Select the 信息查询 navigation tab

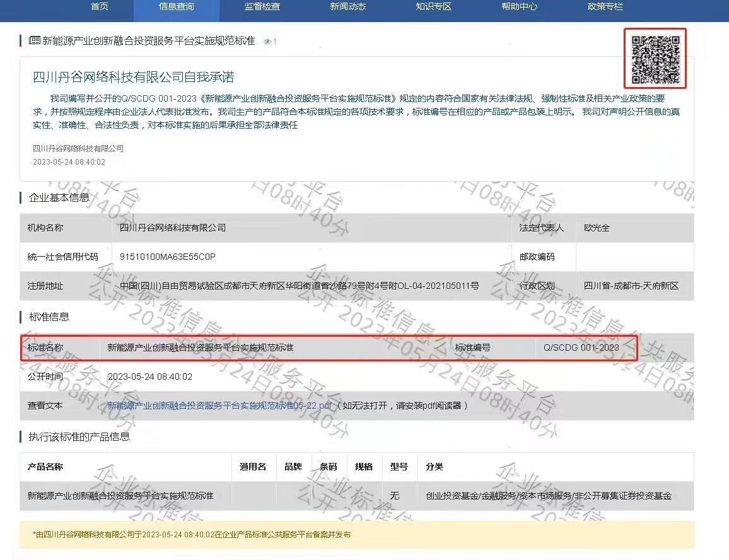coord(176,6)
